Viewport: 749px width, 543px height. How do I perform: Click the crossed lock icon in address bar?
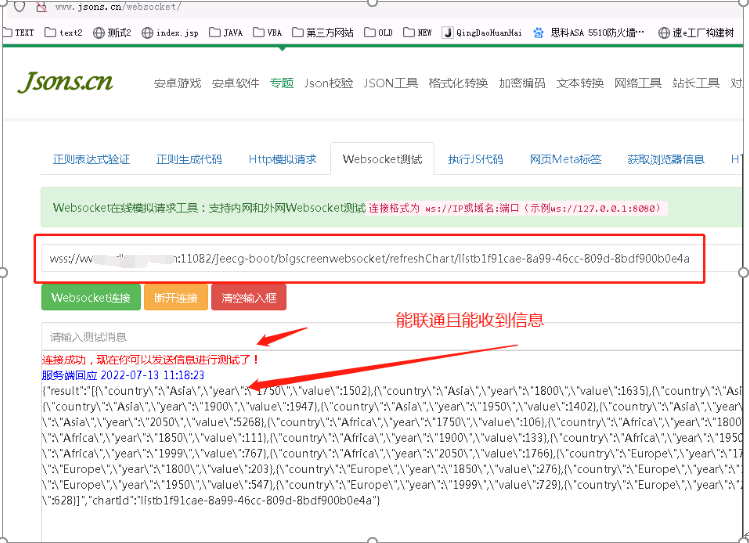pyautogui.click(x=42, y=7)
